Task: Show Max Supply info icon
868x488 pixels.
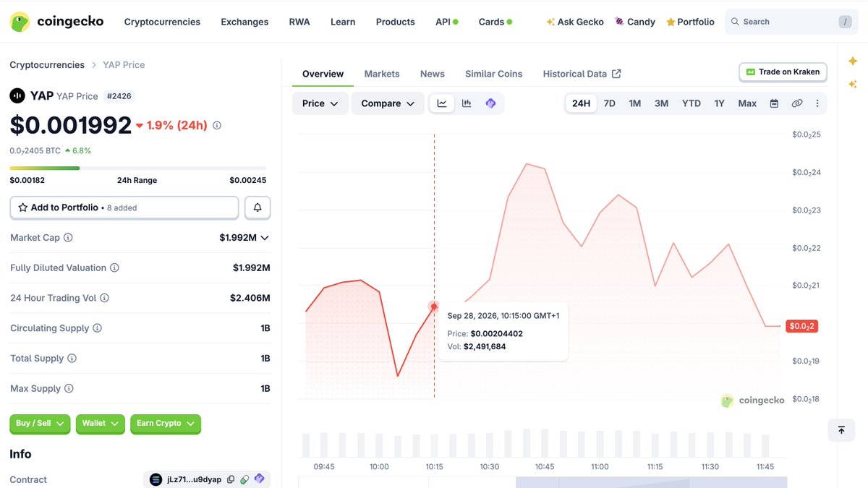Action: click(x=69, y=389)
